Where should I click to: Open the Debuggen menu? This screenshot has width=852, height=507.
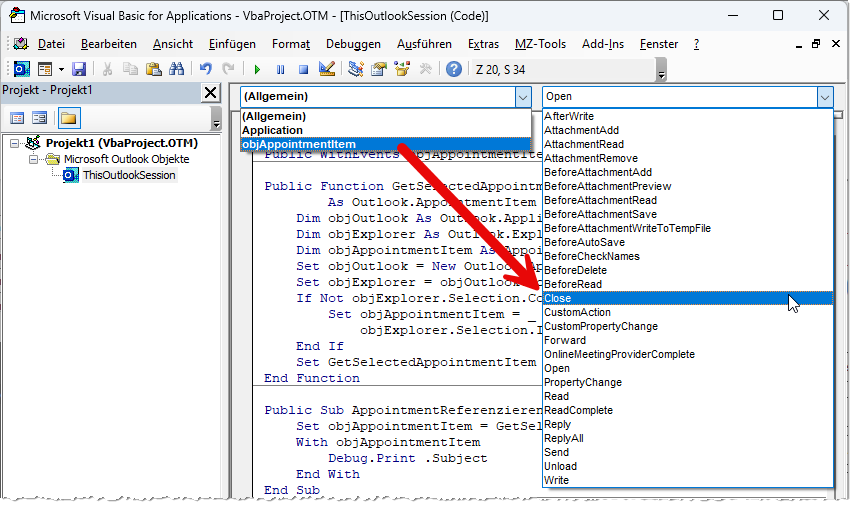pyautogui.click(x=353, y=44)
